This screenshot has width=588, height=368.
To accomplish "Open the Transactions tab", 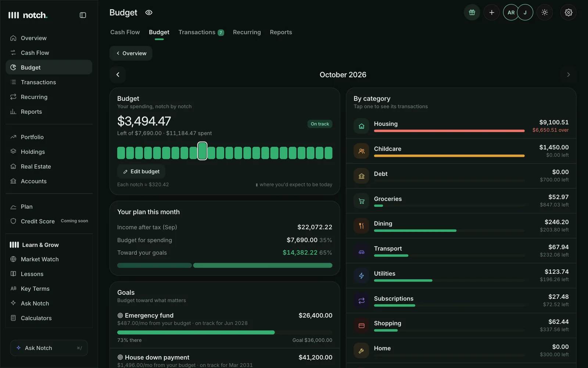I will coord(201,32).
